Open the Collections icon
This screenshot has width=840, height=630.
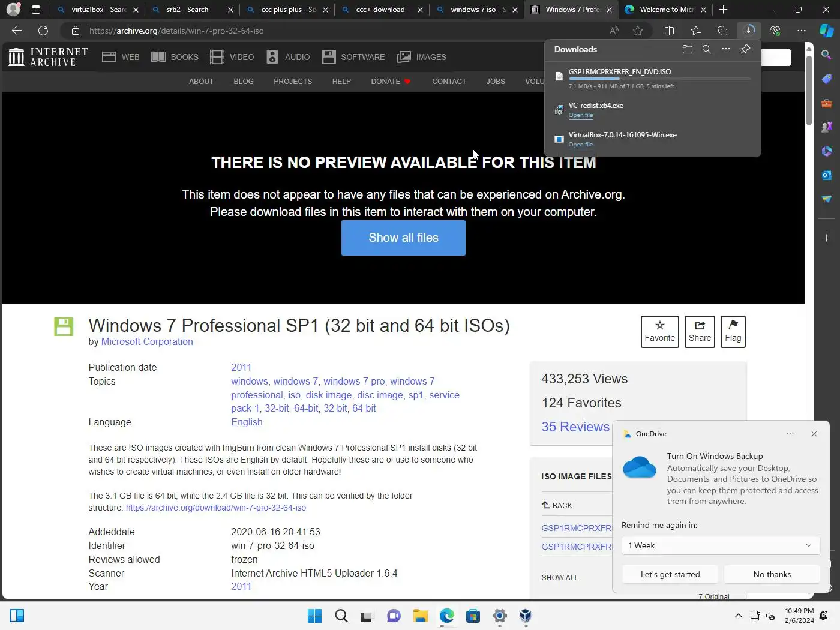pos(722,31)
